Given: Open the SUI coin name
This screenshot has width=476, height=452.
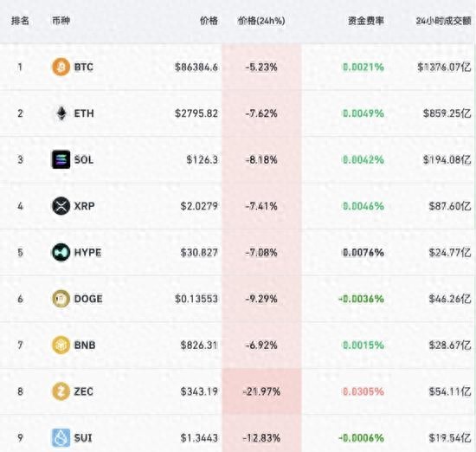Looking at the screenshot, I should [x=83, y=438].
